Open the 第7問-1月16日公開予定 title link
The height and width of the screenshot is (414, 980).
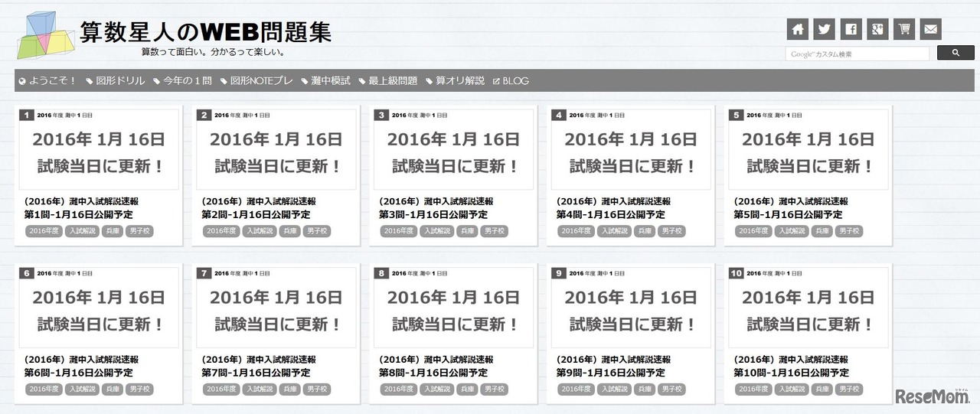(x=256, y=373)
